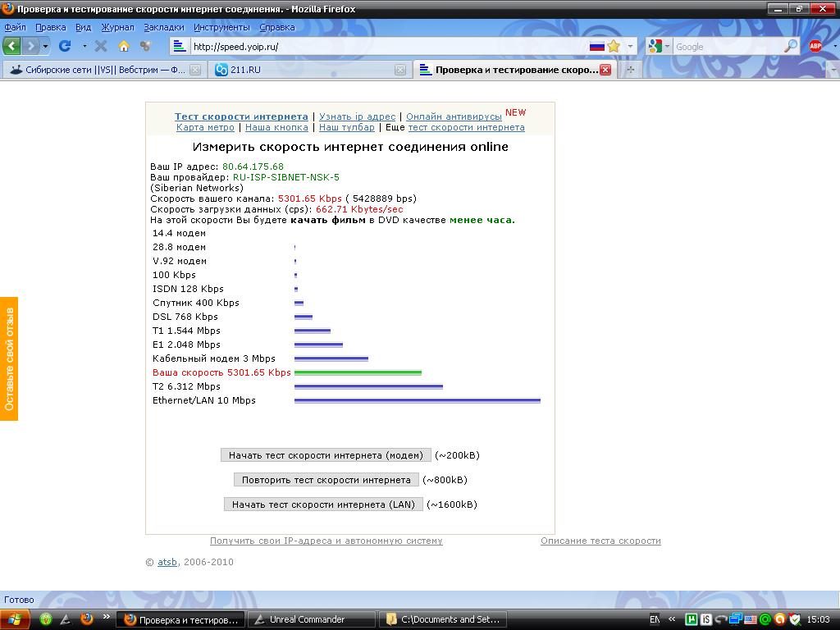Screen dimensions: 840x630
Task: Switch to Unreal Commander in the taskbar
Action: click(312, 619)
